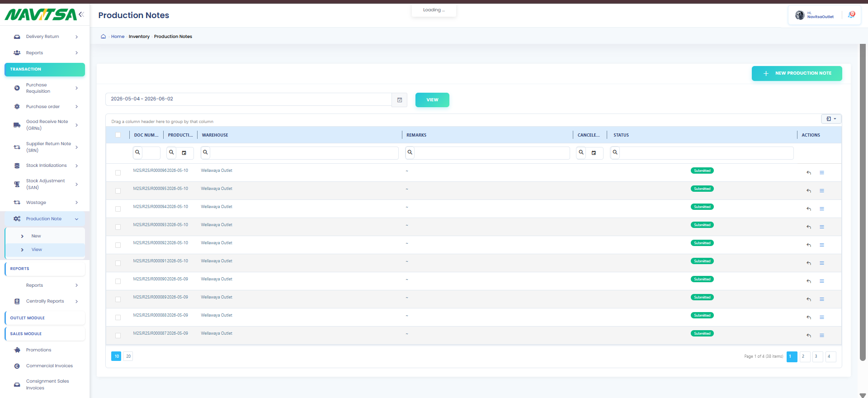Open View under Production Note

45,250
